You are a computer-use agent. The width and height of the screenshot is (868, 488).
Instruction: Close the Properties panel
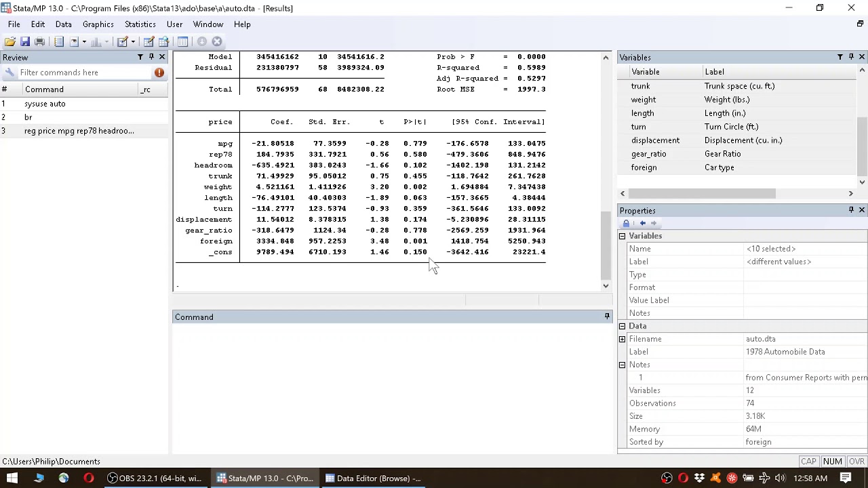click(862, 210)
